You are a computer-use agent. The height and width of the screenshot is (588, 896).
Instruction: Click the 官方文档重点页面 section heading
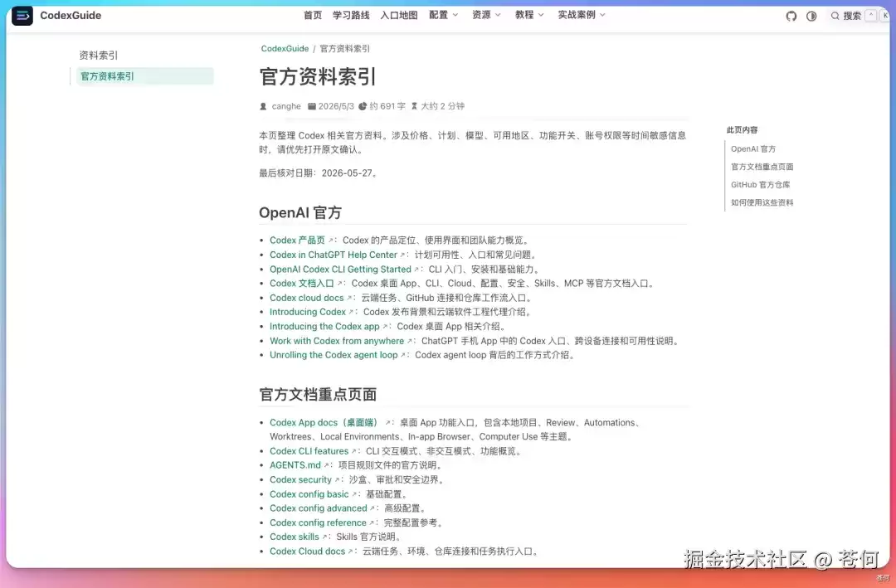click(318, 395)
